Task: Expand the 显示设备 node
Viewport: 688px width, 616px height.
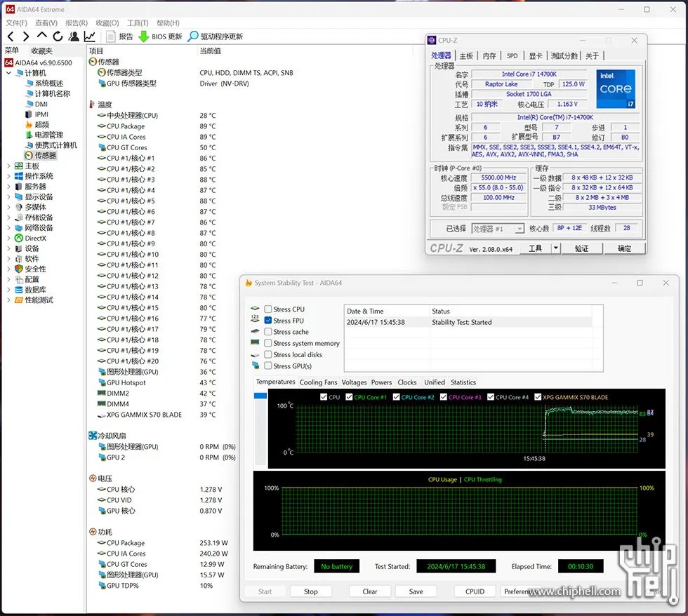Action: tap(8, 197)
